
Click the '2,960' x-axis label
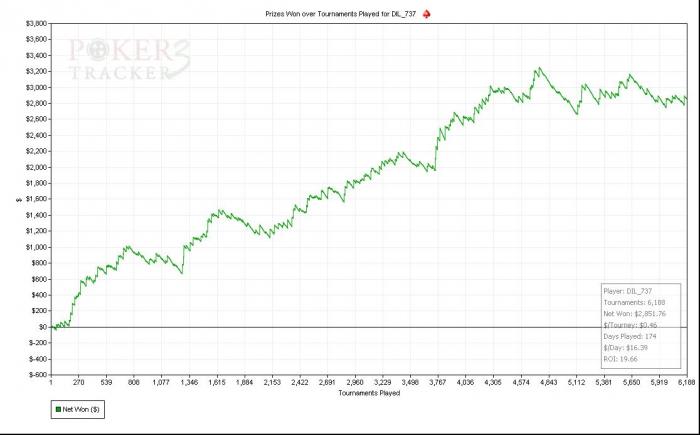tap(355, 382)
